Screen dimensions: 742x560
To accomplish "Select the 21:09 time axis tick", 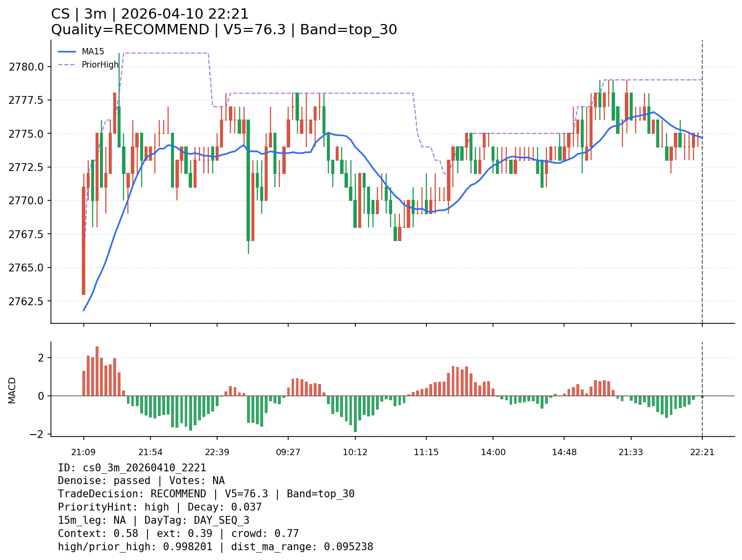I will click(x=83, y=452).
